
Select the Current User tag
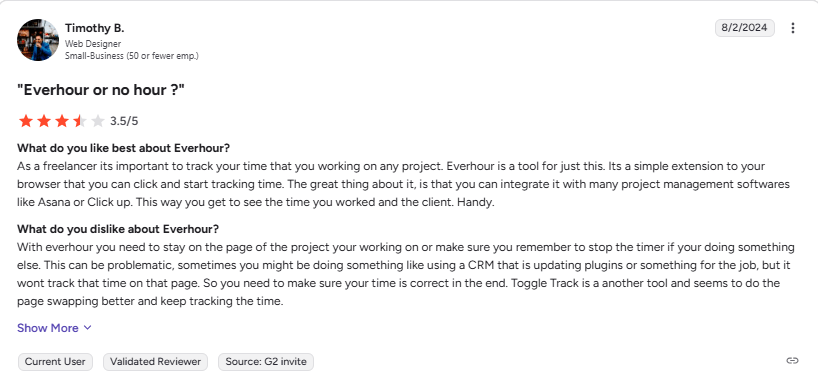coord(55,362)
